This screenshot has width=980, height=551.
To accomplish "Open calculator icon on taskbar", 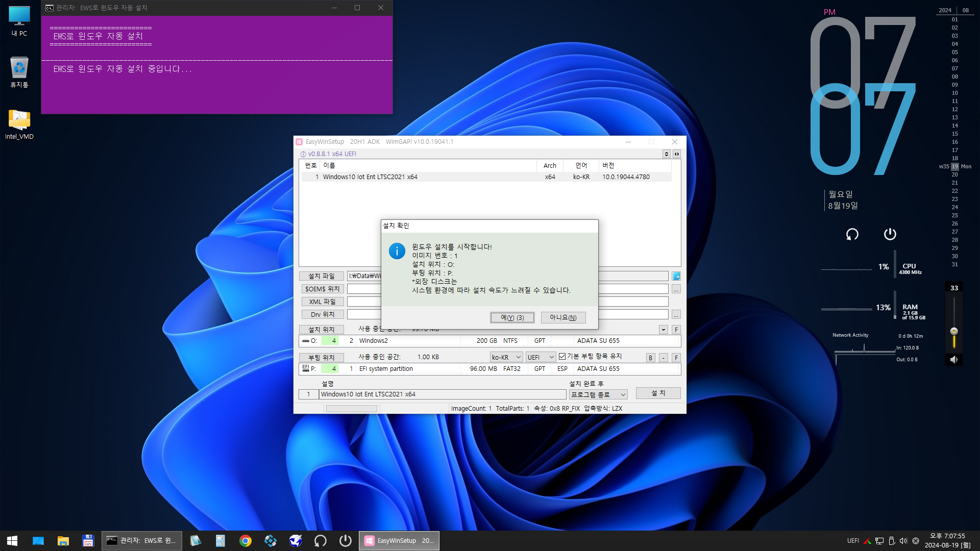I will [220, 541].
